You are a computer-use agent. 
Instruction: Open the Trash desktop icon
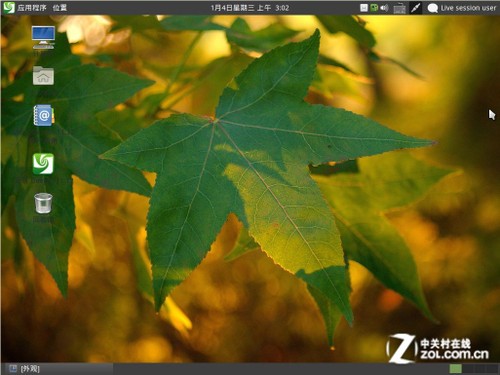click(43, 203)
